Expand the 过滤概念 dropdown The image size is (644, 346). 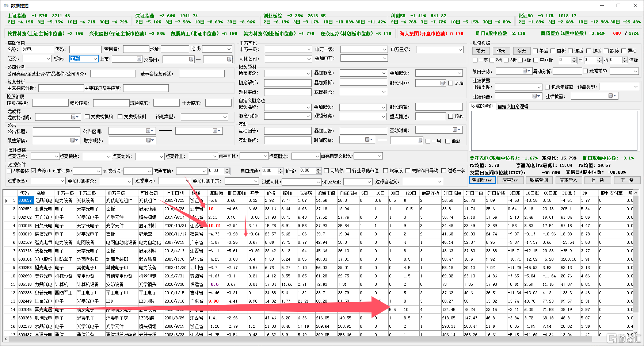[62, 181]
